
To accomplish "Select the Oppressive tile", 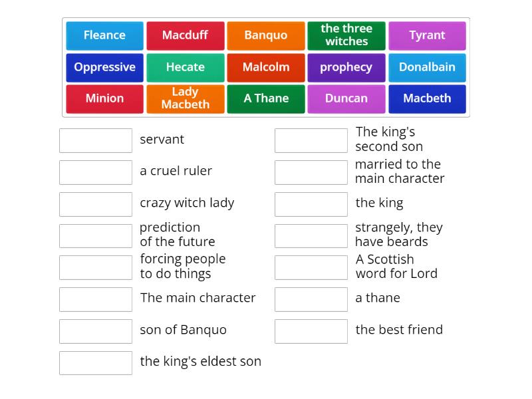I will point(104,67).
